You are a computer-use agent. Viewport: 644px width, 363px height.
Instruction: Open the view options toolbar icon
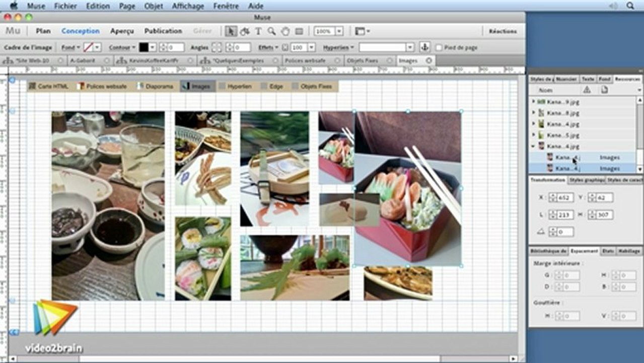pos(362,31)
